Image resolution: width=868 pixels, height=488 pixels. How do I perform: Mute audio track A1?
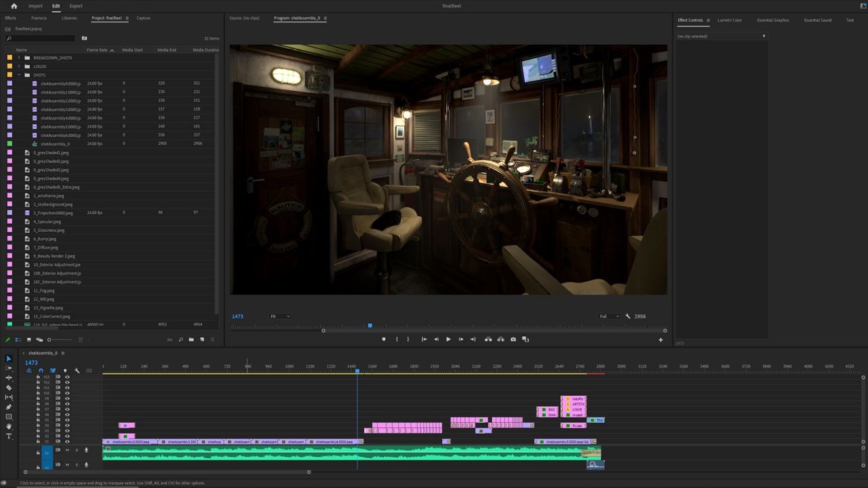coord(67,450)
